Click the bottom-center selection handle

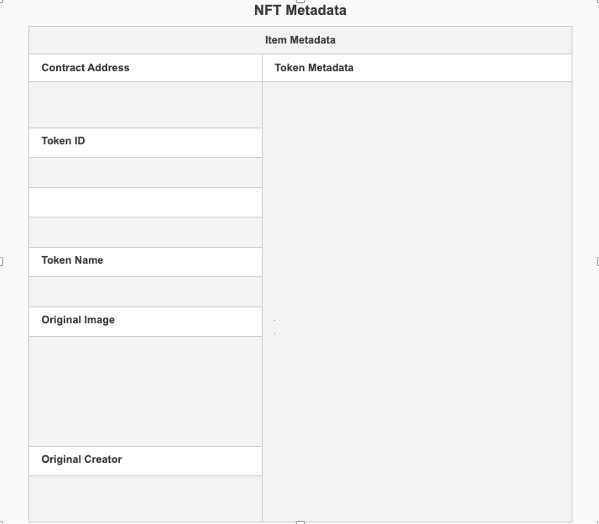[x=300, y=522]
